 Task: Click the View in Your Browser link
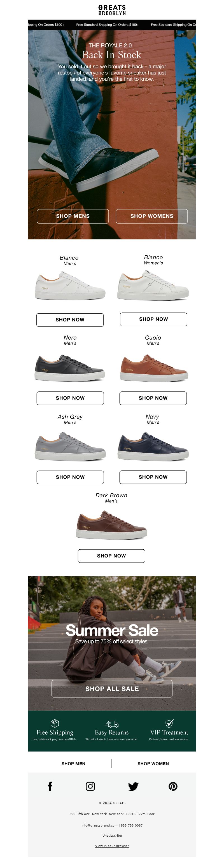click(112, 846)
